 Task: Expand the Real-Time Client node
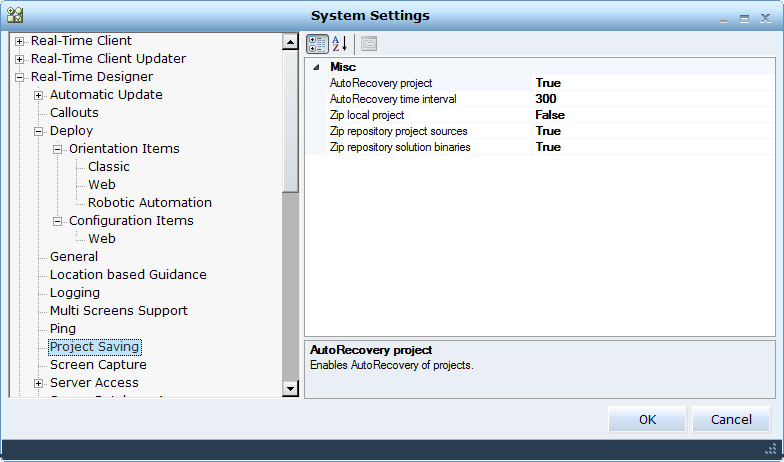click(19, 41)
